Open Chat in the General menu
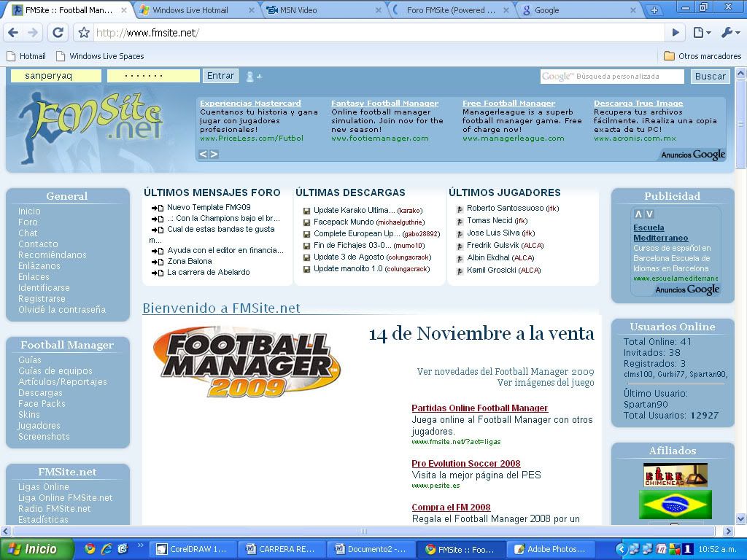This screenshot has width=747, height=560. tap(28, 233)
